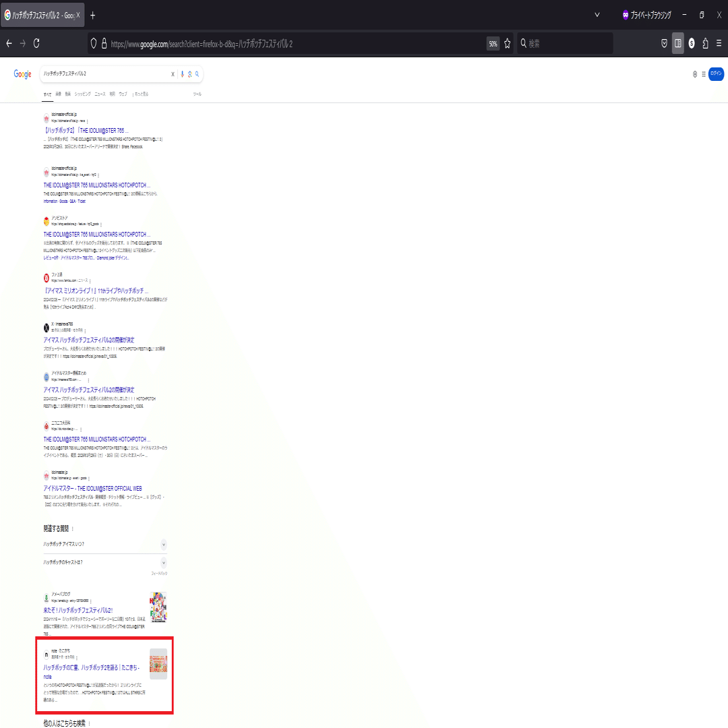
Task: Open 来たぞ！ハッチポッチフェスティバル2!! result
Action: pyautogui.click(x=78, y=611)
